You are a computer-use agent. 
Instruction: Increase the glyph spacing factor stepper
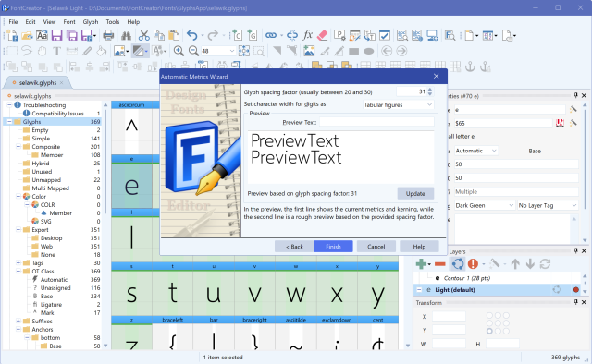pos(430,90)
